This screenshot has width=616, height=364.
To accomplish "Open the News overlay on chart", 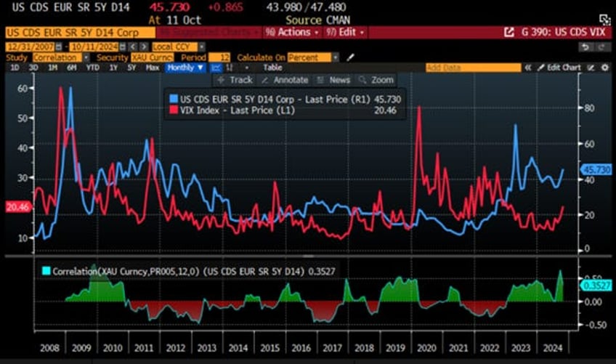I will (334, 80).
